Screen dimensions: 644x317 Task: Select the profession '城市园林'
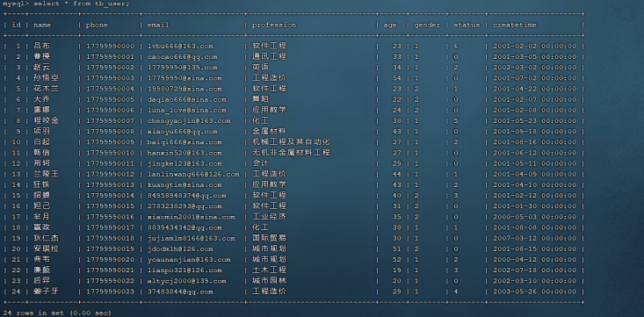269,281
